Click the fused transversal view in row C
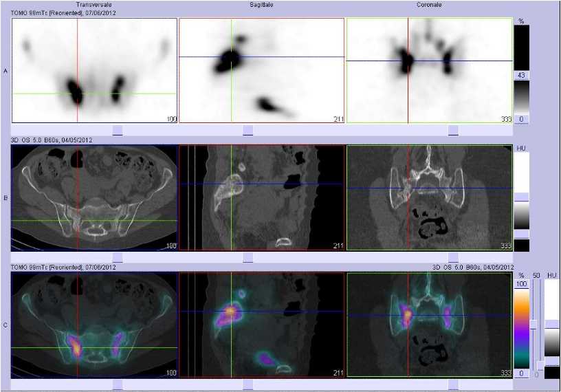561x392 pixels. point(94,325)
